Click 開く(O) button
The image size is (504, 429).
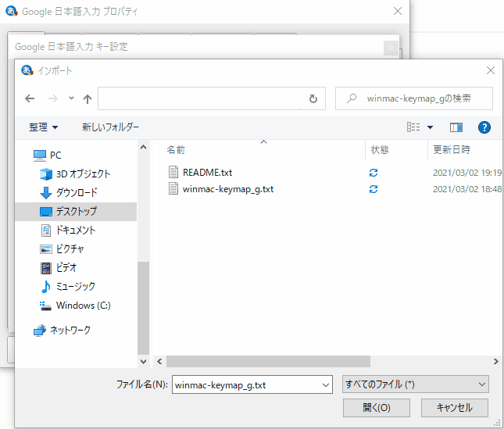click(377, 408)
